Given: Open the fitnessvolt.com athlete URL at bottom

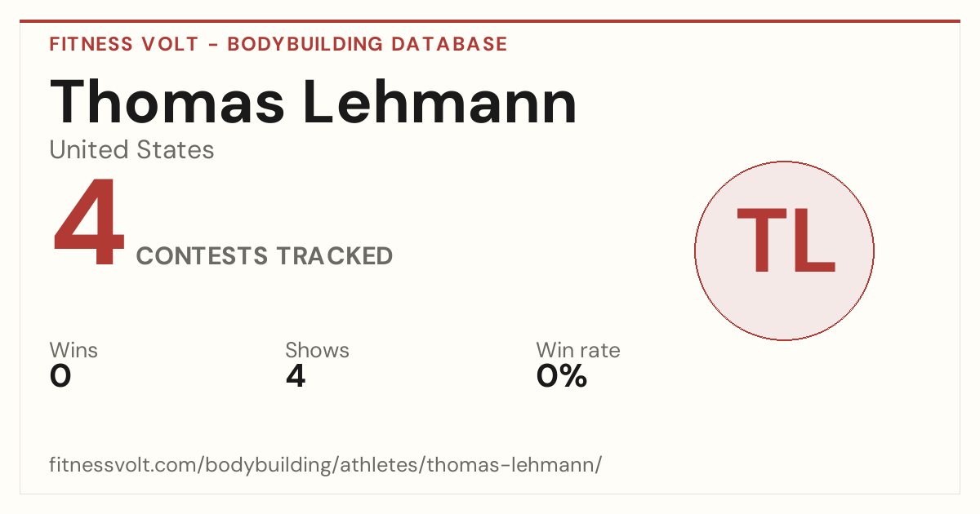Looking at the screenshot, I should pyautogui.click(x=326, y=466).
